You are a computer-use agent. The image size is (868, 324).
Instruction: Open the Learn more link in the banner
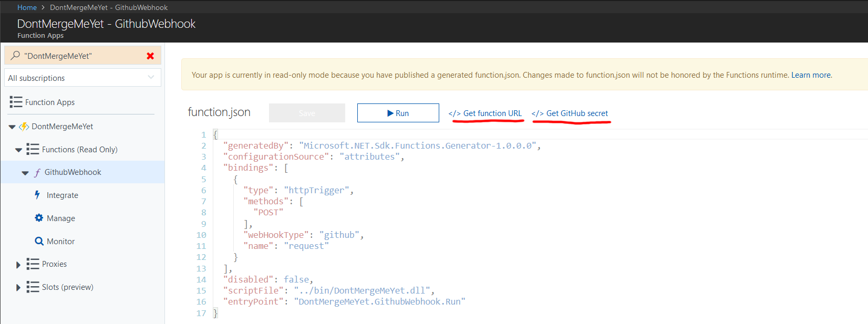click(811, 75)
